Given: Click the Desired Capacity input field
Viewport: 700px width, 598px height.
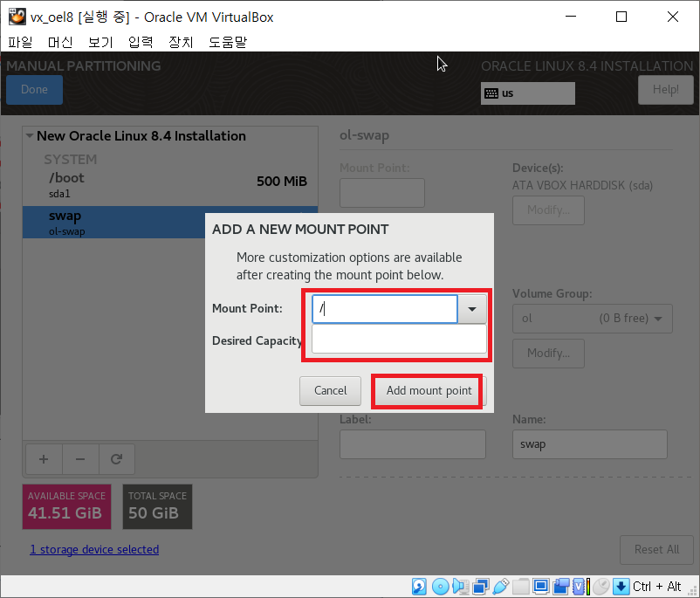Looking at the screenshot, I should 399,339.
